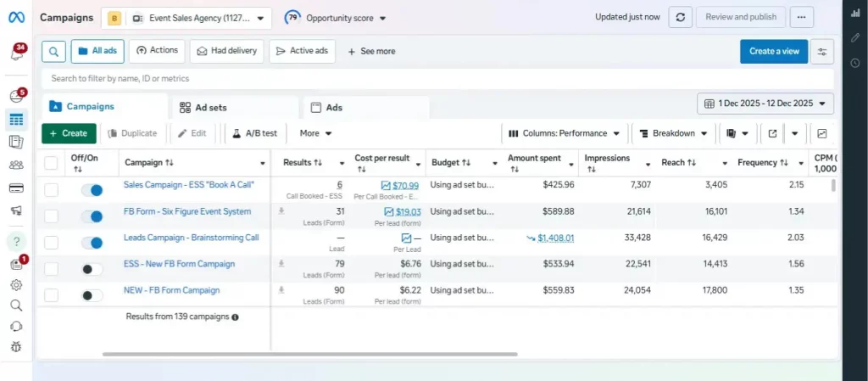The width and height of the screenshot is (868, 381).
Task: Open billing card icon in sidebar
Action: (16, 188)
